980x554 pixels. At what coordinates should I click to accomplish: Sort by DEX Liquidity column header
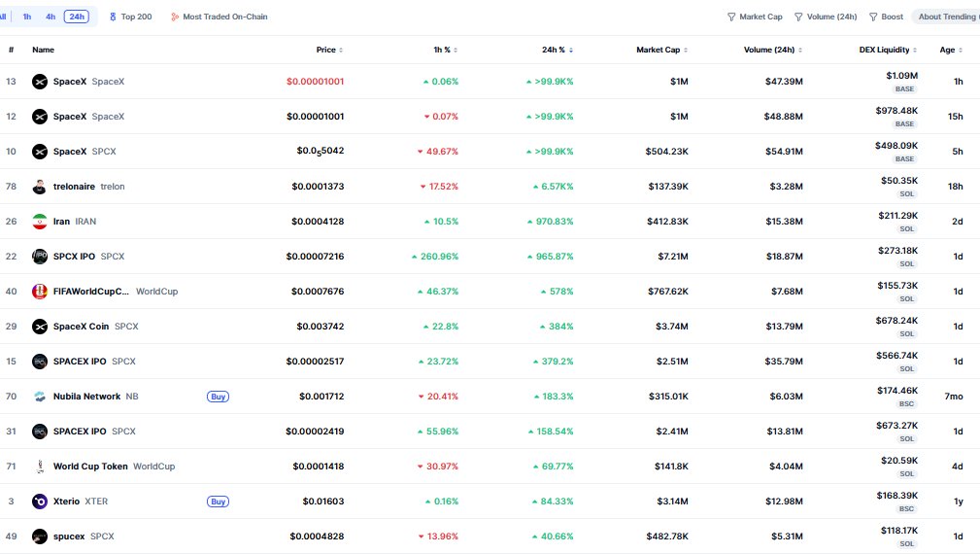pos(888,50)
